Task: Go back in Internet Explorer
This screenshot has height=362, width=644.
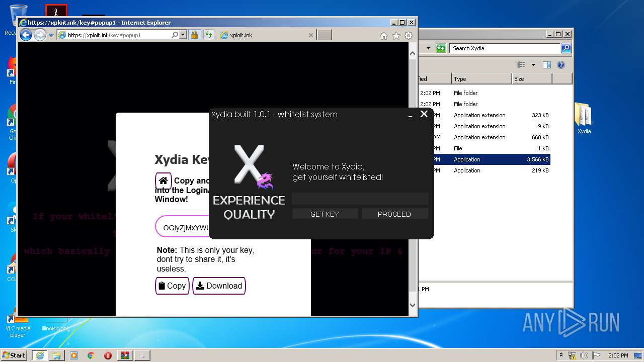Action: tap(26, 35)
